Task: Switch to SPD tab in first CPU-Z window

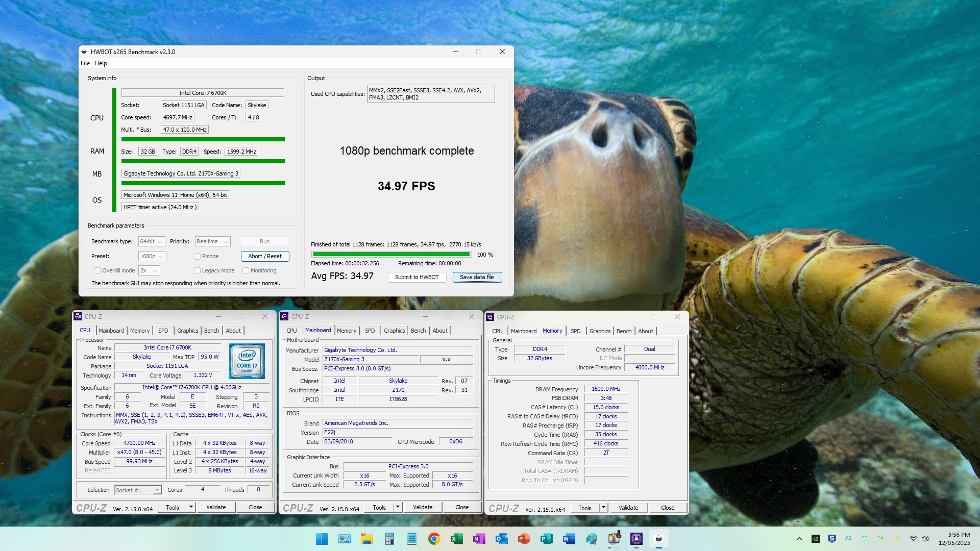Action: [163, 331]
